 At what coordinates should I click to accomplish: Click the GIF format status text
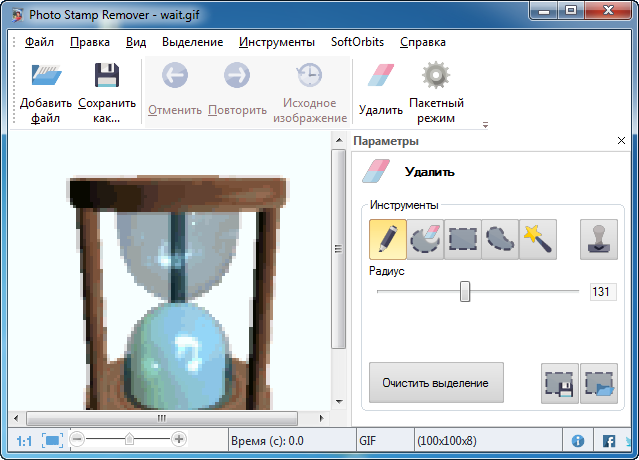[368, 441]
